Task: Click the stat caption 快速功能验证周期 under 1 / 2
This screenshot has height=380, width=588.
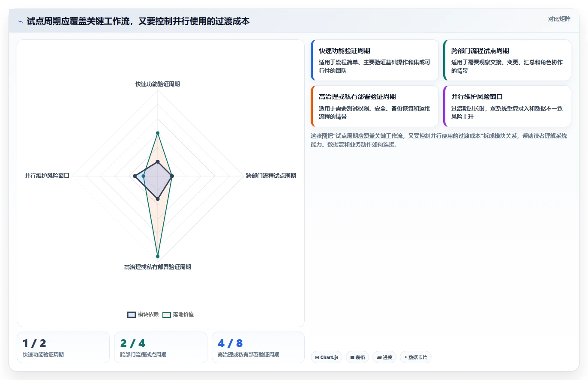Action: pyautogui.click(x=43, y=355)
